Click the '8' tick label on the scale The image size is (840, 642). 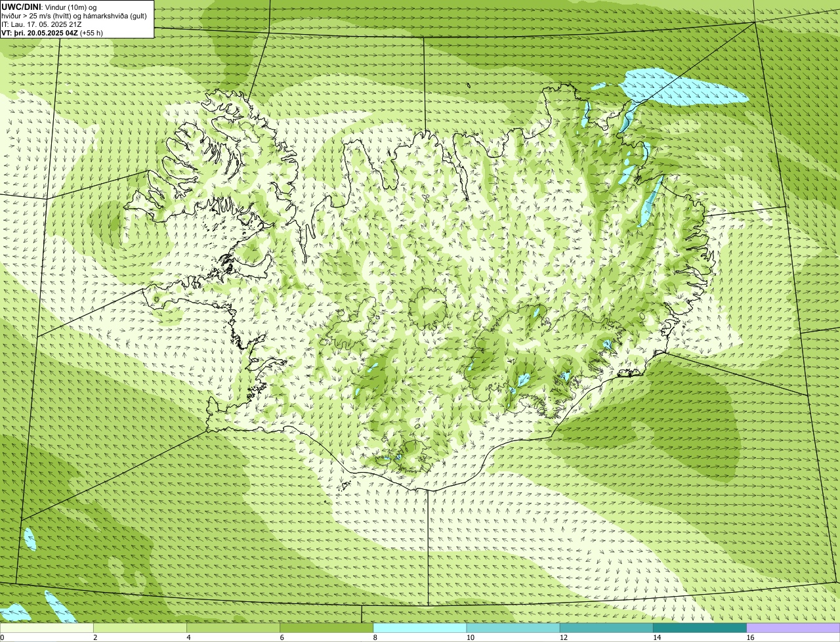375,637
